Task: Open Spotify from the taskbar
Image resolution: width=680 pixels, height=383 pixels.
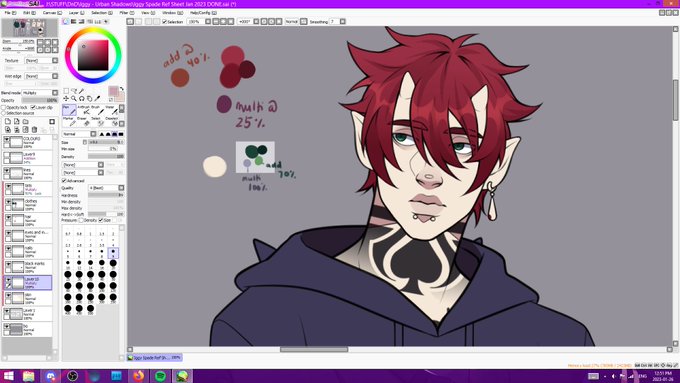Action: (x=160, y=376)
